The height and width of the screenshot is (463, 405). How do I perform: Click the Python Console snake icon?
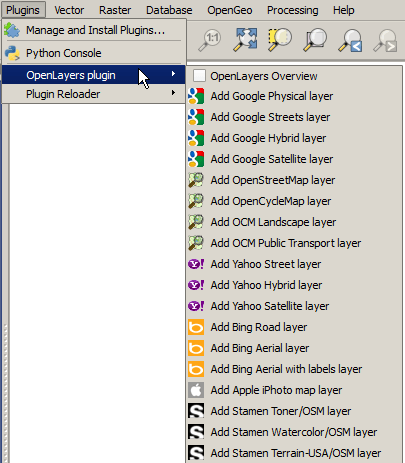click(13, 53)
